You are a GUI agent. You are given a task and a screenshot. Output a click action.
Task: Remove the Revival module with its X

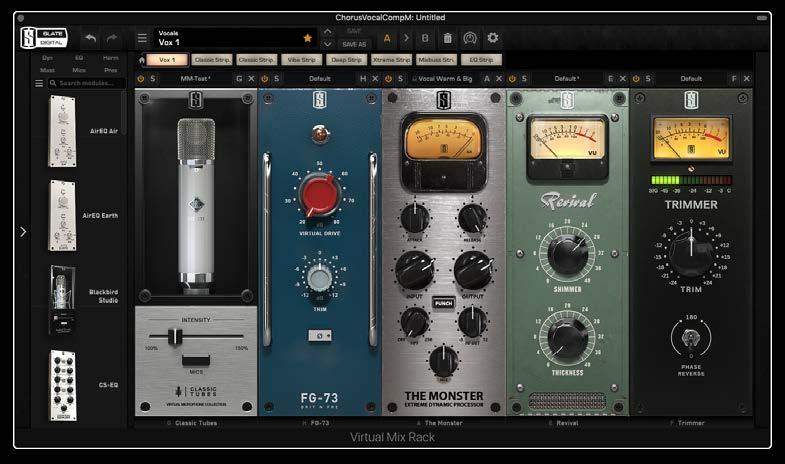[622, 79]
